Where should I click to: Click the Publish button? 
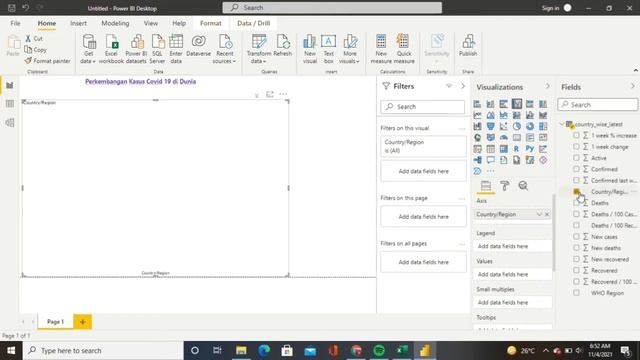(468, 46)
